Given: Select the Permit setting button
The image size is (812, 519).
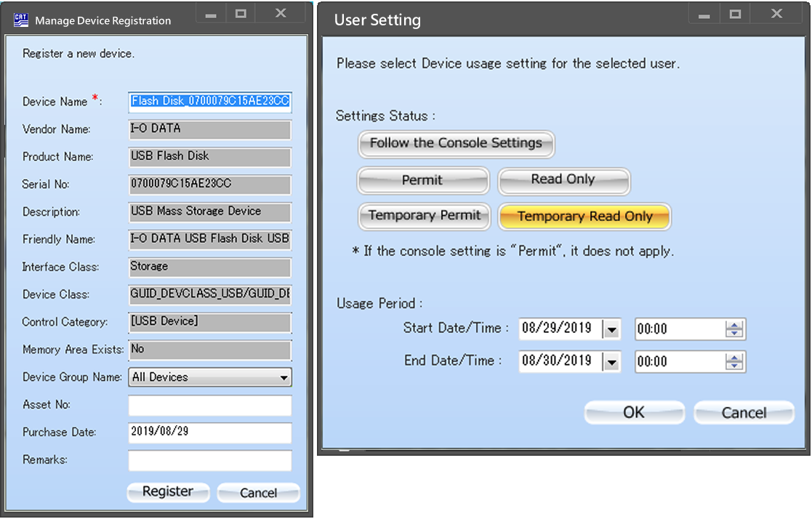Looking at the screenshot, I should point(422,180).
